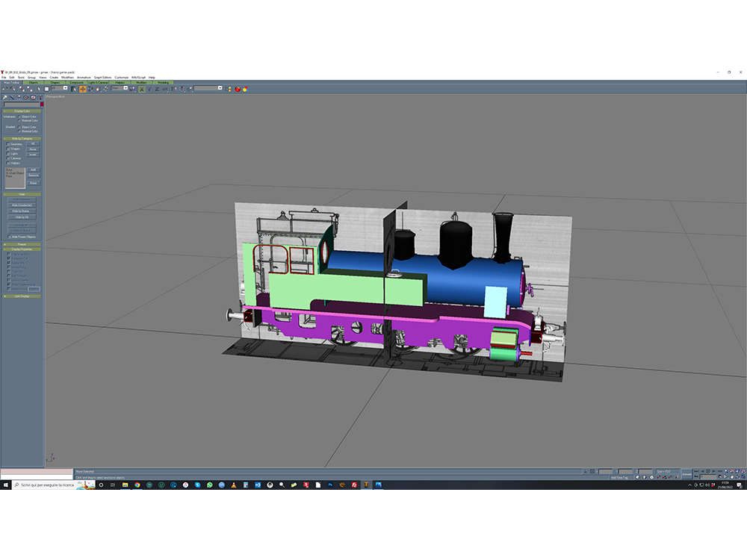Select Wireframe Object Color radio button
The height and width of the screenshot is (560, 747).
19,116
